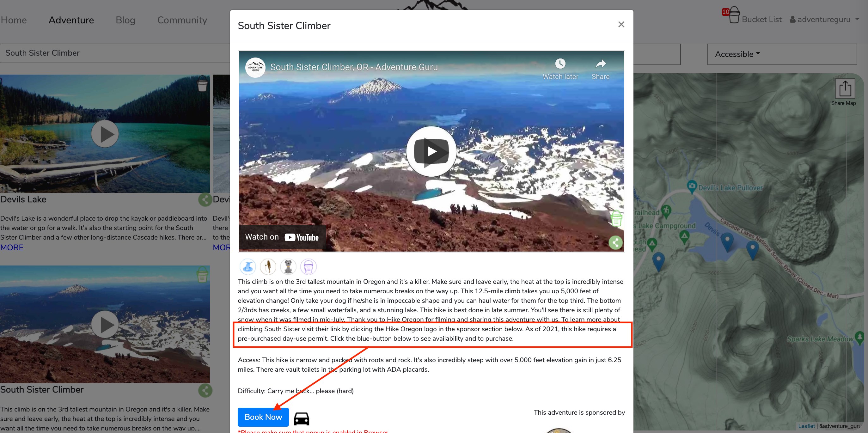This screenshot has width=868, height=433.
Task: Expand the Accessible dropdown
Action: coord(782,54)
